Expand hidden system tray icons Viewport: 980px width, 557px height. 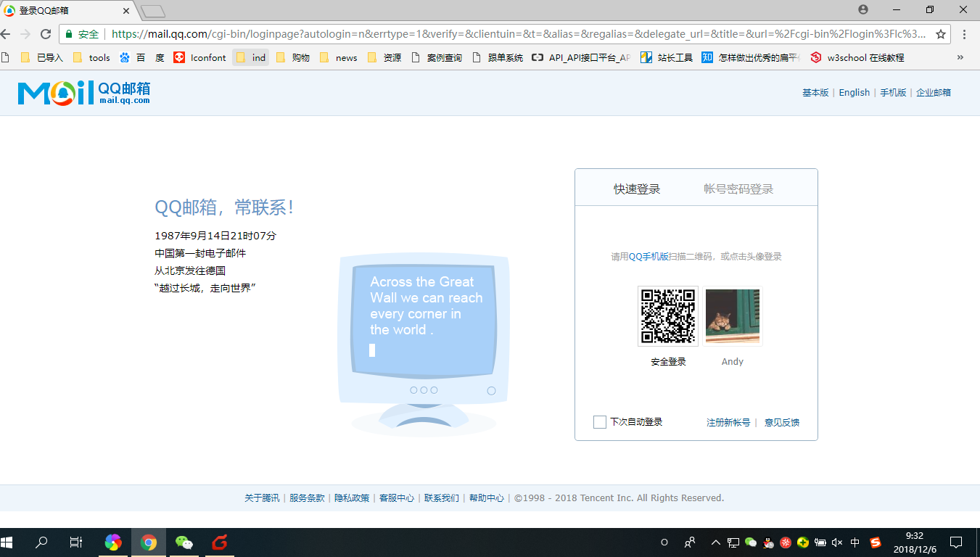click(716, 542)
